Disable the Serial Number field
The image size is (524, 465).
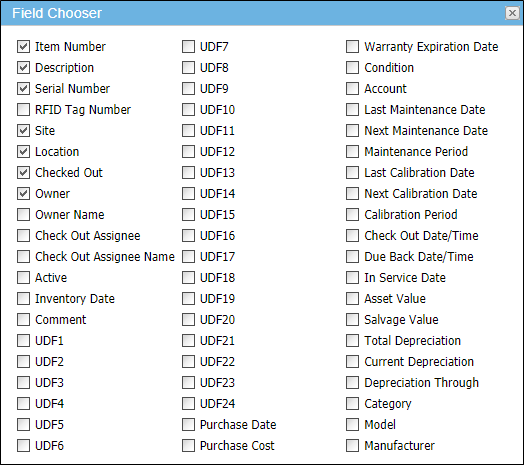point(23,89)
